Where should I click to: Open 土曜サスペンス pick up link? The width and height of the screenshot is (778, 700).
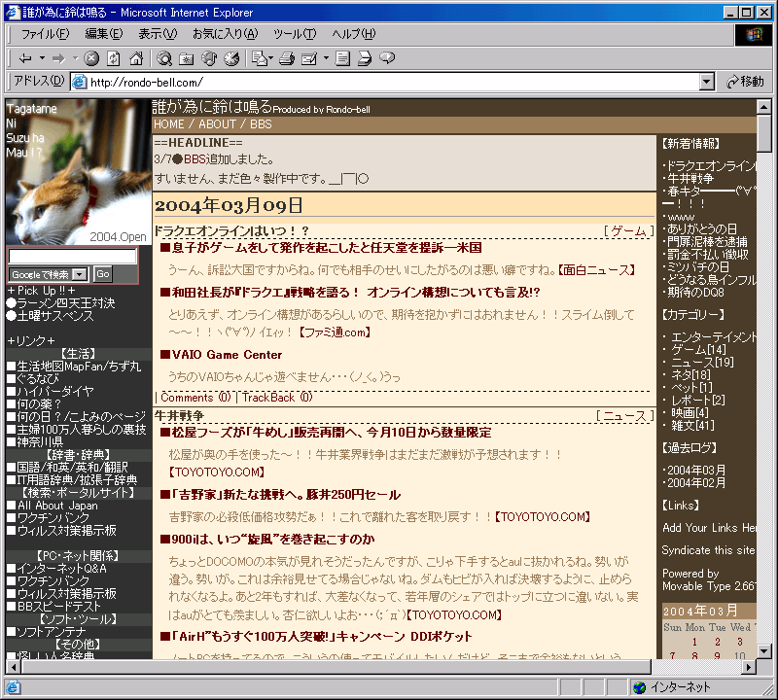coord(55,316)
